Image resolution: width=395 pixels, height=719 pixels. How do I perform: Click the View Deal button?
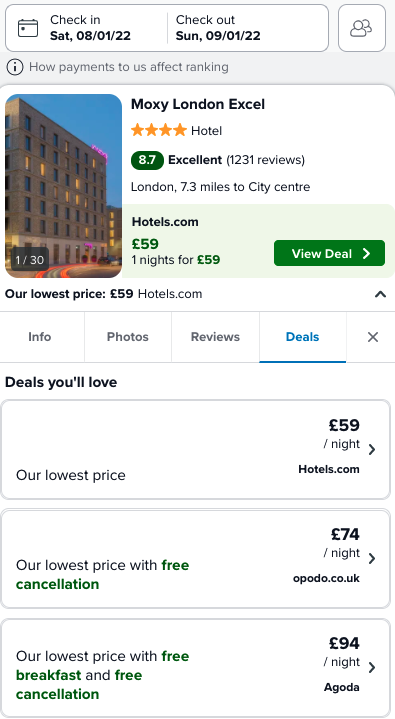[x=329, y=253]
